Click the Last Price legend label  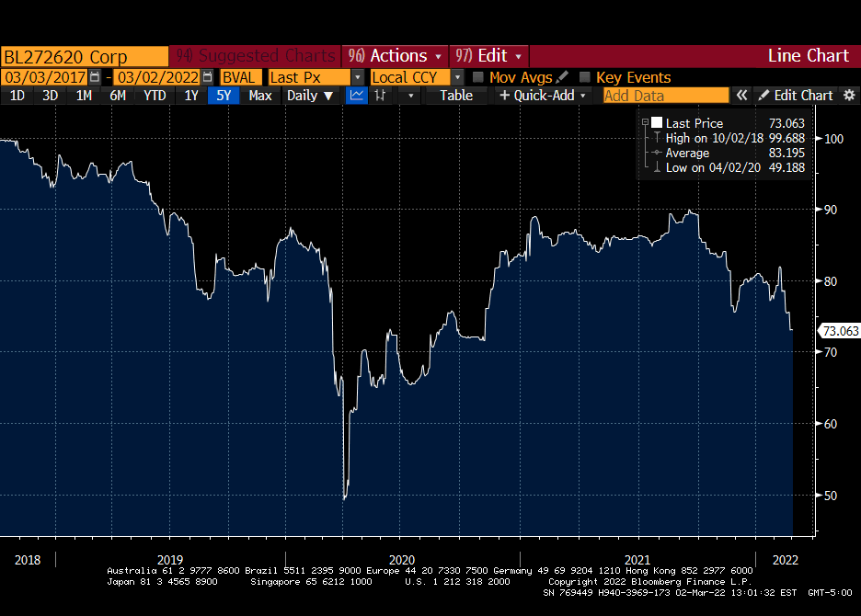click(x=695, y=123)
